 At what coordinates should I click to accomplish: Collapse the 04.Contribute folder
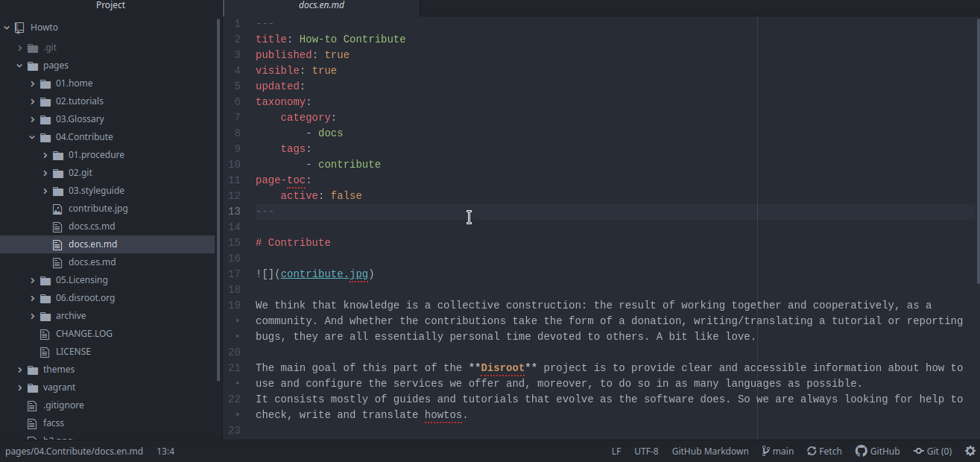[33, 137]
